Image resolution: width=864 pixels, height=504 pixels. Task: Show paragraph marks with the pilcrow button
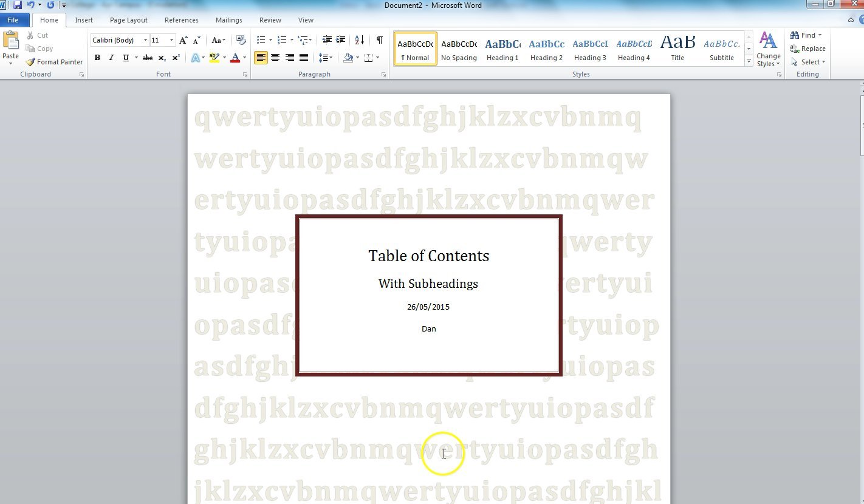379,40
